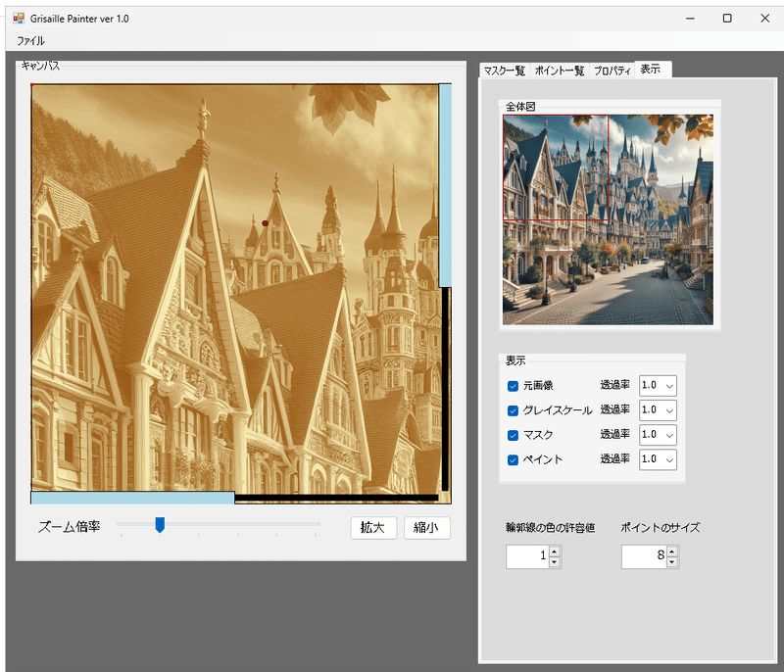This screenshot has width=784, height=672.
Task: Toggle the 元画像 checkbox
Action: pos(513,386)
